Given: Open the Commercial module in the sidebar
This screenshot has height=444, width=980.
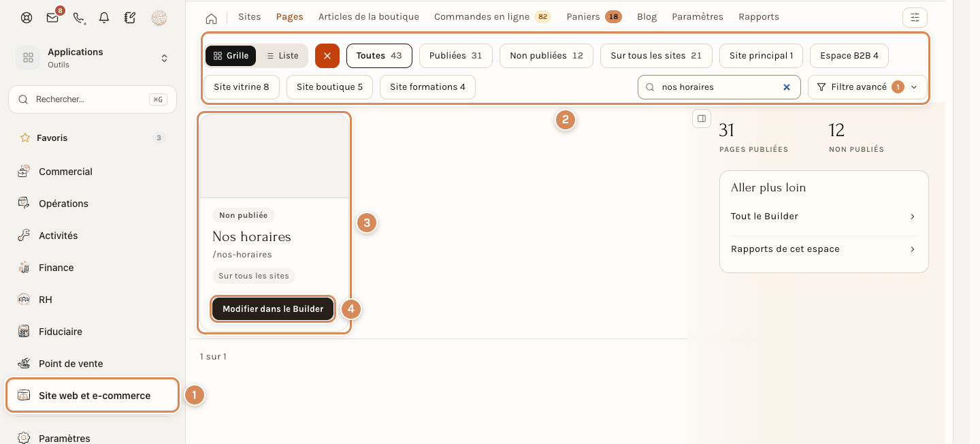Looking at the screenshot, I should [93, 172].
